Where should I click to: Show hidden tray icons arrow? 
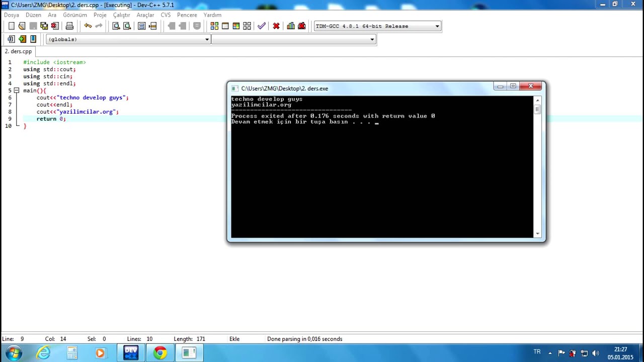pyautogui.click(x=550, y=353)
